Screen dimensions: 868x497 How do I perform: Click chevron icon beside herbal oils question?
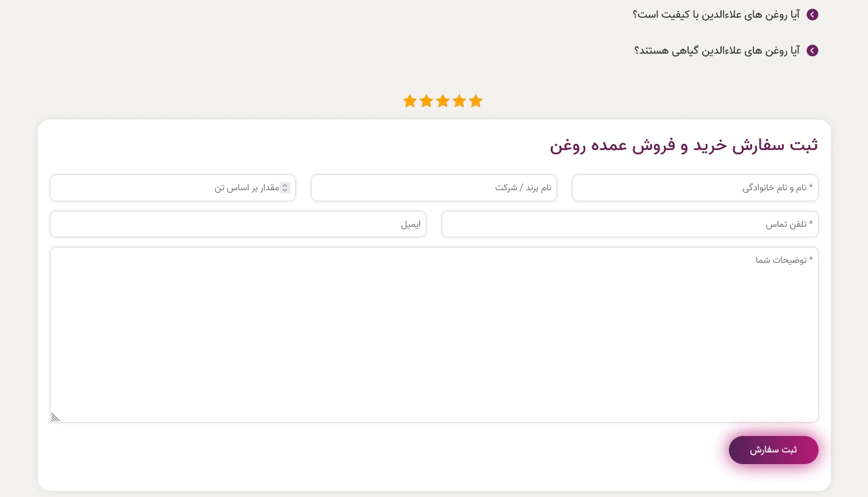pos(812,51)
